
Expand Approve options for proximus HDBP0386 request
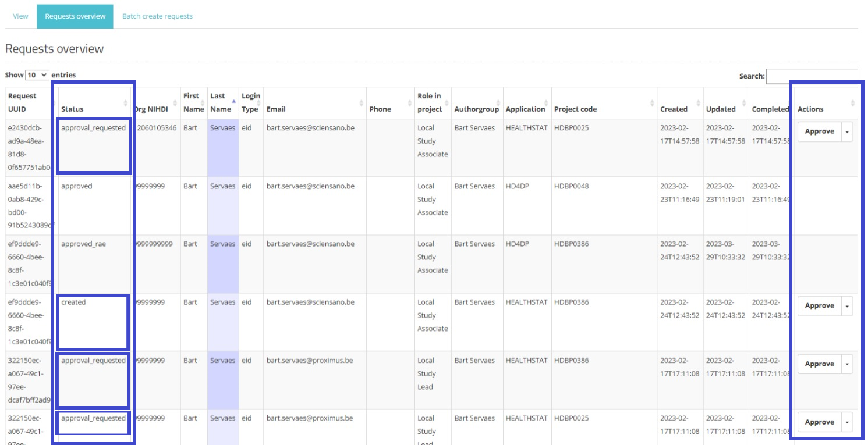pos(847,364)
